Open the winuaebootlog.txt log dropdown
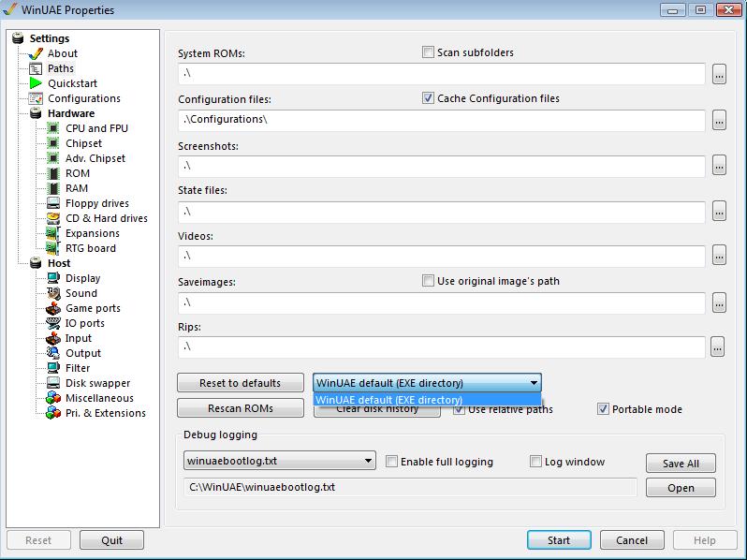The width and height of the screenshot is (747, 560). click(x=280, y=461)
